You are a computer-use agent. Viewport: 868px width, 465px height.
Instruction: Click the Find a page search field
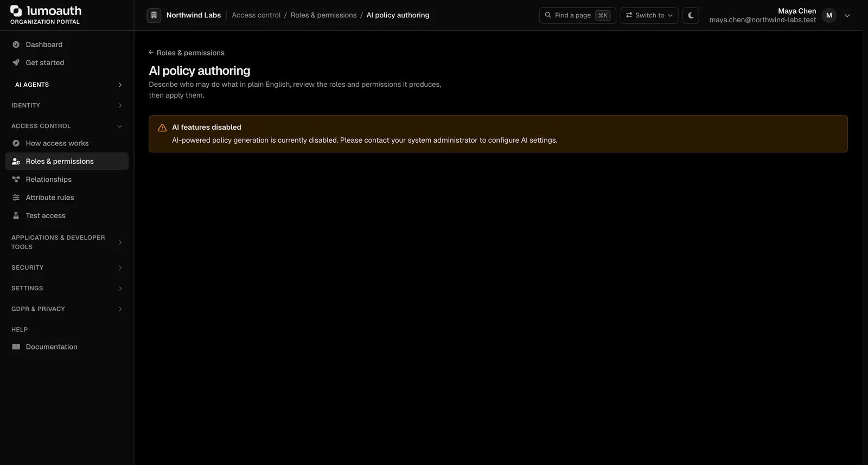(578, 15)
